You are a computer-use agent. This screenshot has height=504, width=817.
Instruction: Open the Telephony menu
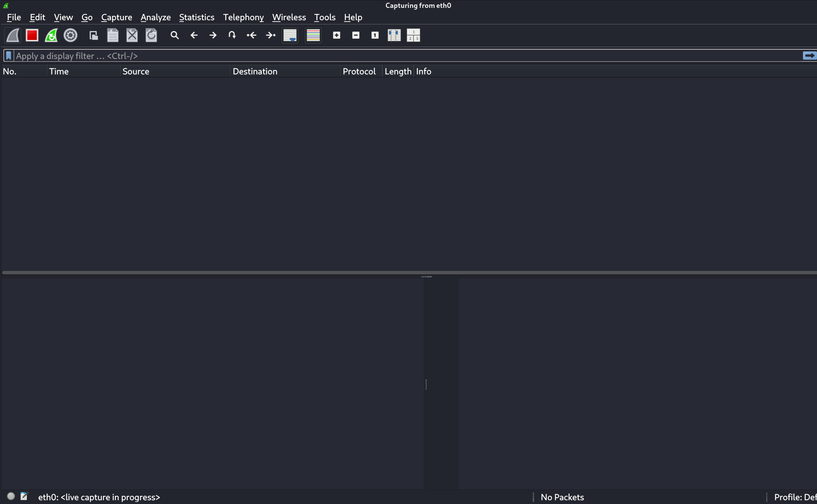244,17
